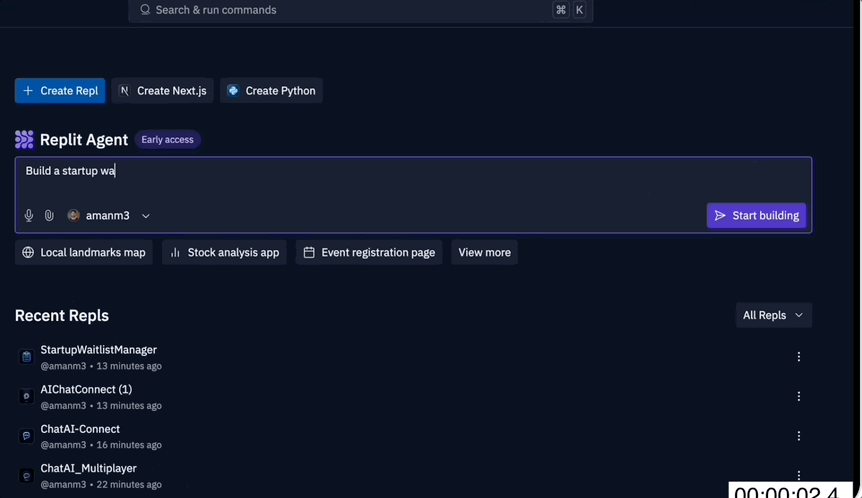Click the Create Next.js button

pos(162,91)
